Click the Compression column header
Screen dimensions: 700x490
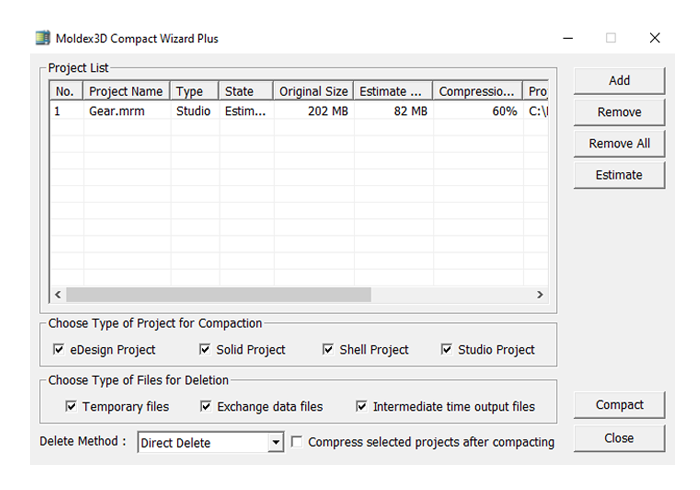point(477,91)
